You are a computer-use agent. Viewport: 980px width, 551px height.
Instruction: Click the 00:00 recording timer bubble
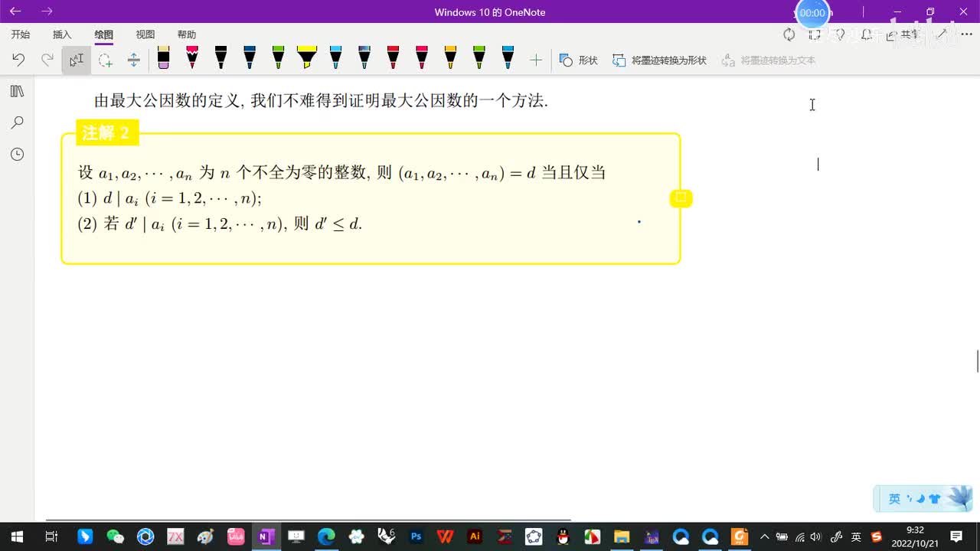point(812,13)
